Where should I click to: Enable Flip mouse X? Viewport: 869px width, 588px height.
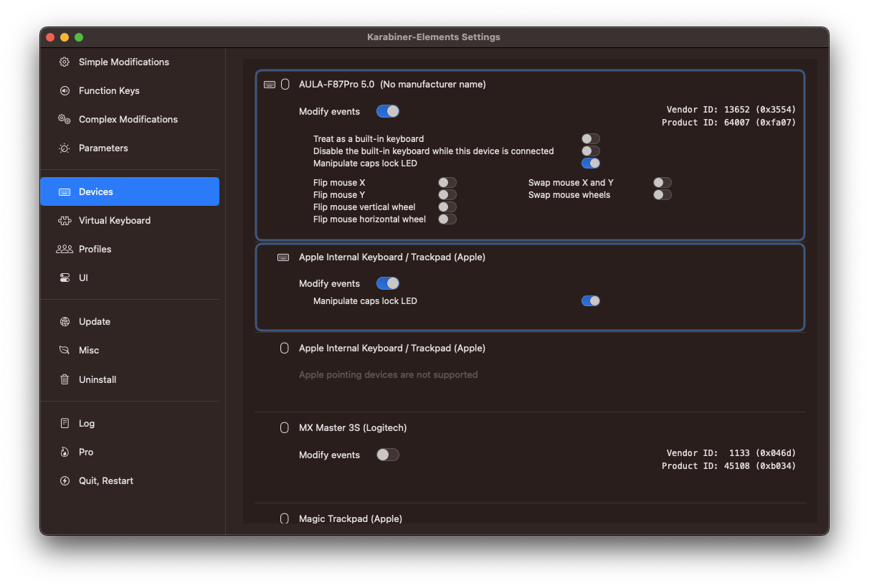[x=447, y=183]
